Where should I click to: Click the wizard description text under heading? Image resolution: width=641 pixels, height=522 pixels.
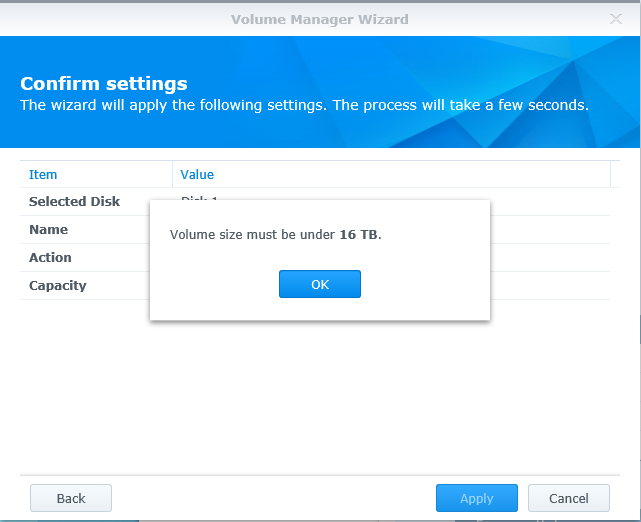tap(304, 104)
